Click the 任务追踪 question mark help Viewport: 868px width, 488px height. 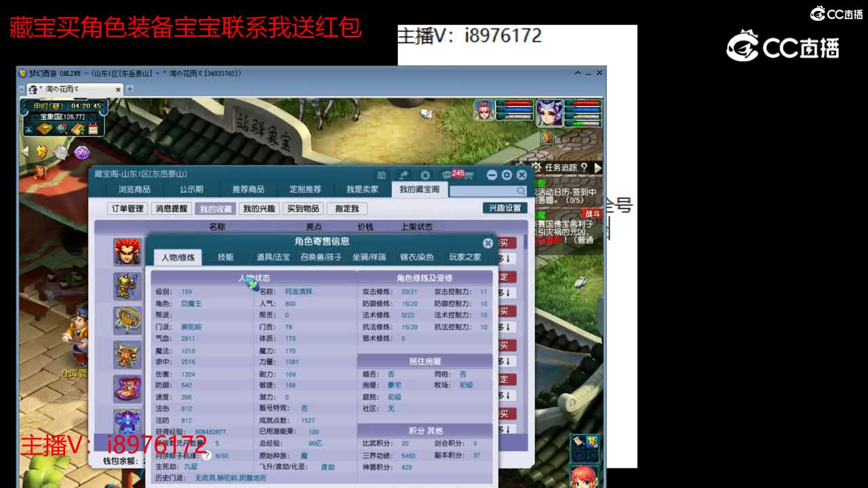tap(584, 167)
